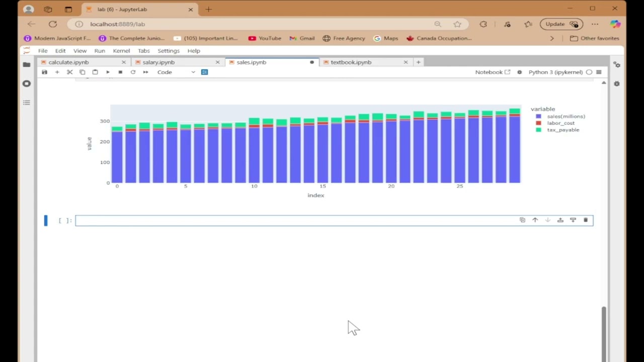Open the file browser sidebar folder icon
This screenshot has width=644, height=362.
click(27, 64)
